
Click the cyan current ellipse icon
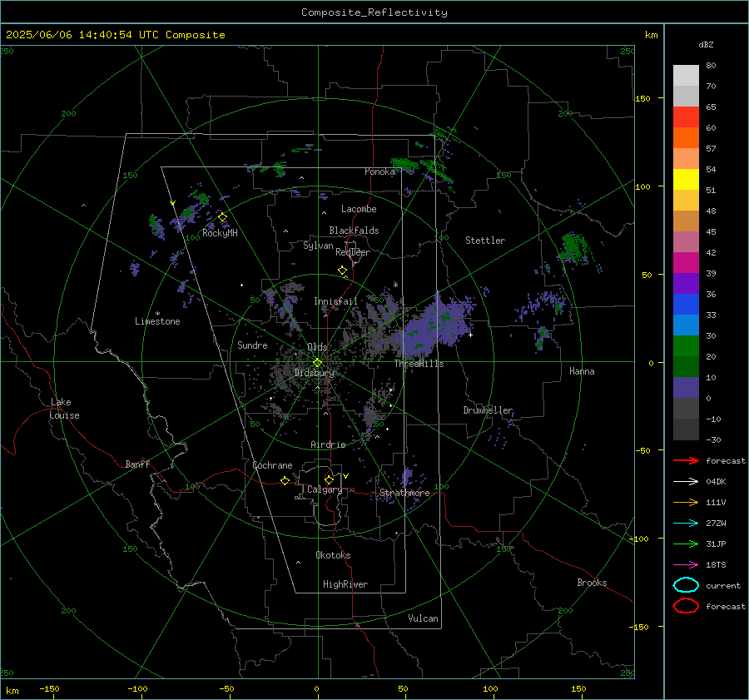[x=686, y=585]
